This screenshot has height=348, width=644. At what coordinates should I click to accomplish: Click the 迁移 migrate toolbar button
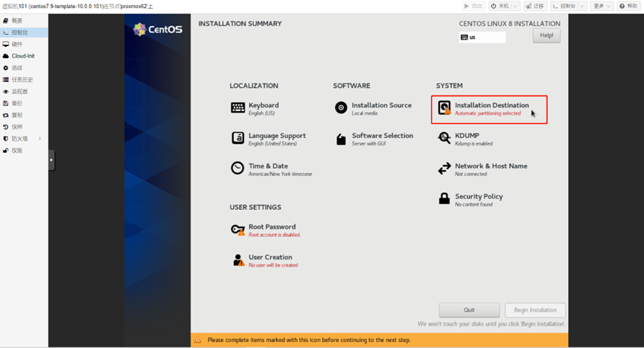coord(535,6)
